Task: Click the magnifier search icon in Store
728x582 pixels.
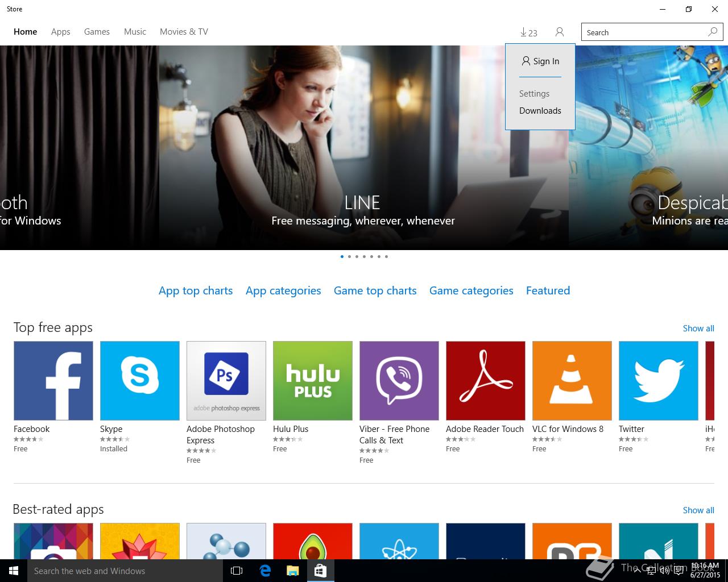Action: tap(713, 32)
